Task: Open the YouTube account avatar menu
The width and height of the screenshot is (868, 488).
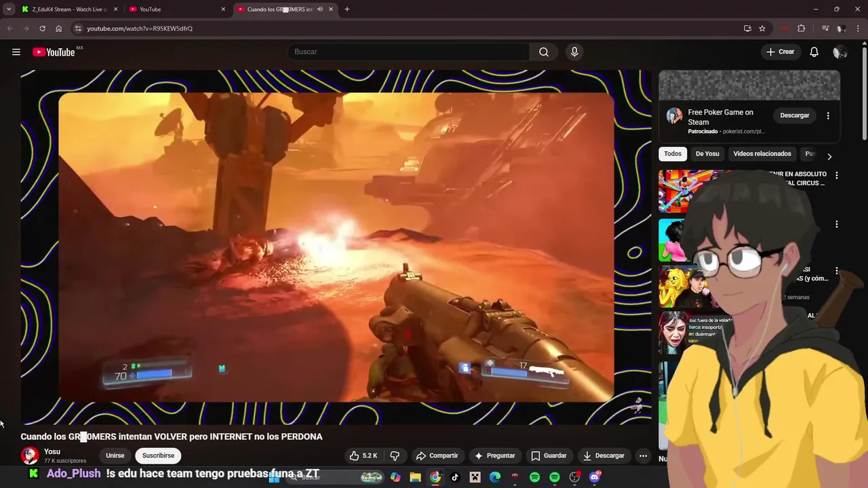Action: point(840,52)
